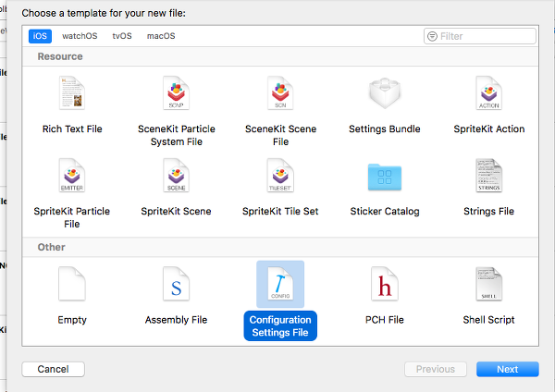Choose the SpriteKit Action template icon
The width and height of the screenshot is (555, 392).
(x=488, y=93)
